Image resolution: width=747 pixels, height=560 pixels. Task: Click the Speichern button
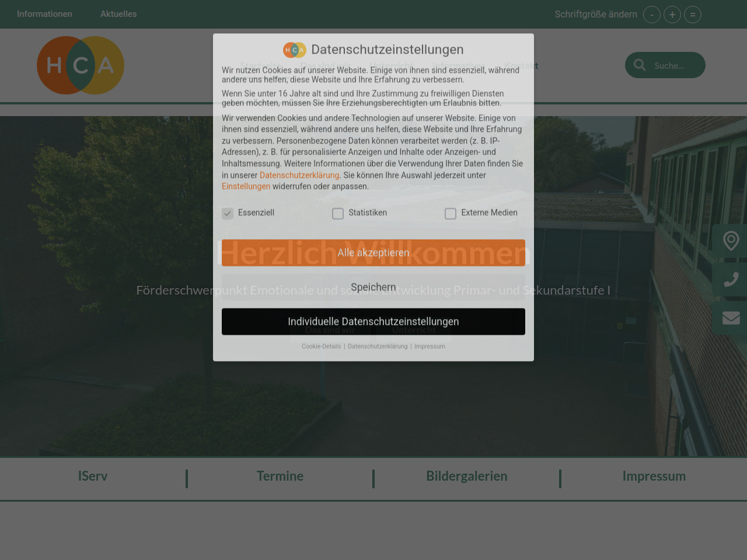tap(373, 287)
